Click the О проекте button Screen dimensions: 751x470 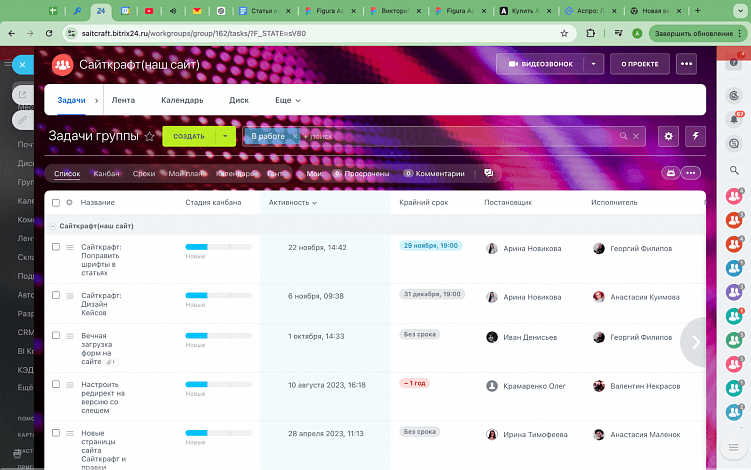[x=640, y=64]
